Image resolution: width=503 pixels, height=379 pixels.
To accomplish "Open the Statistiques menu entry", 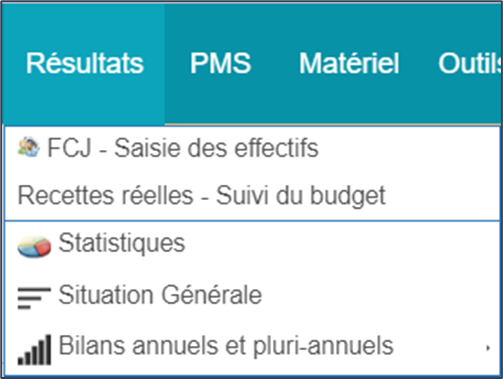I will (252, 245).
